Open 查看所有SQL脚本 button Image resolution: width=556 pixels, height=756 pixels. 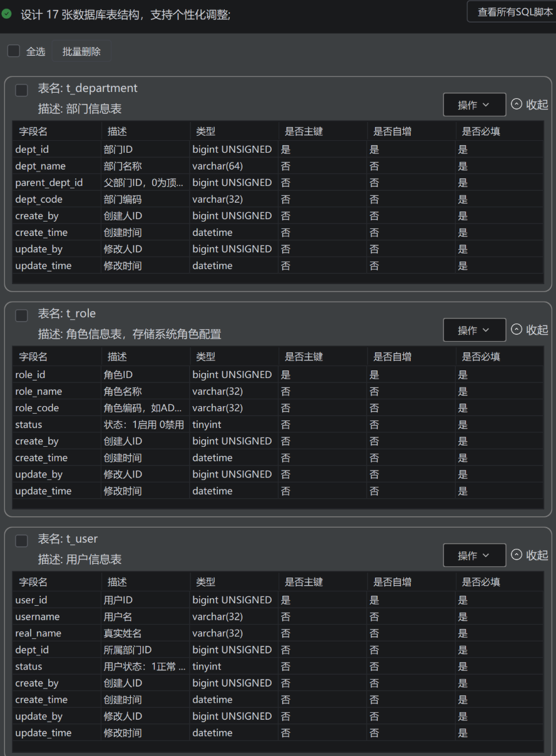(512, 12)
